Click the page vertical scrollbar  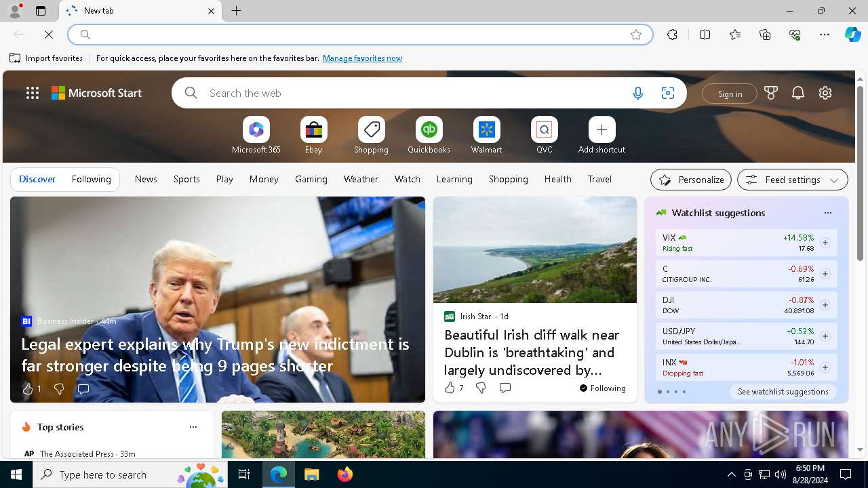click(x=860, y=172)
